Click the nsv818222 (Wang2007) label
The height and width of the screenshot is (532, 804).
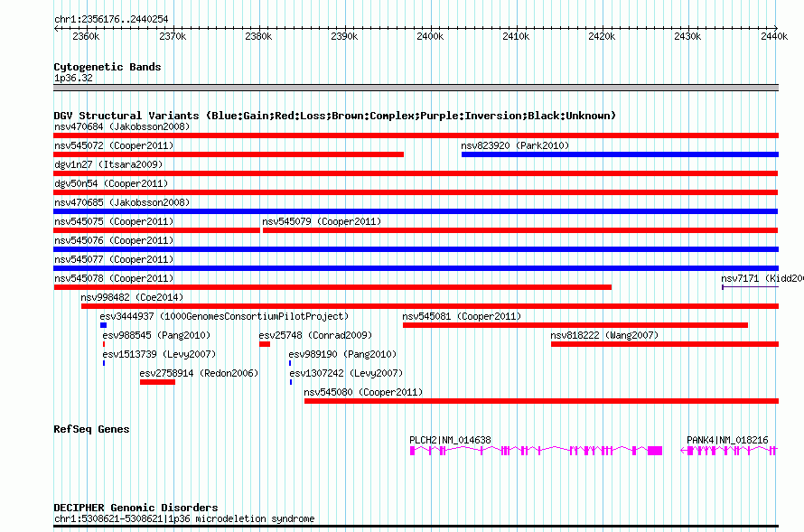pyautogui.click(x=604, y=335)
